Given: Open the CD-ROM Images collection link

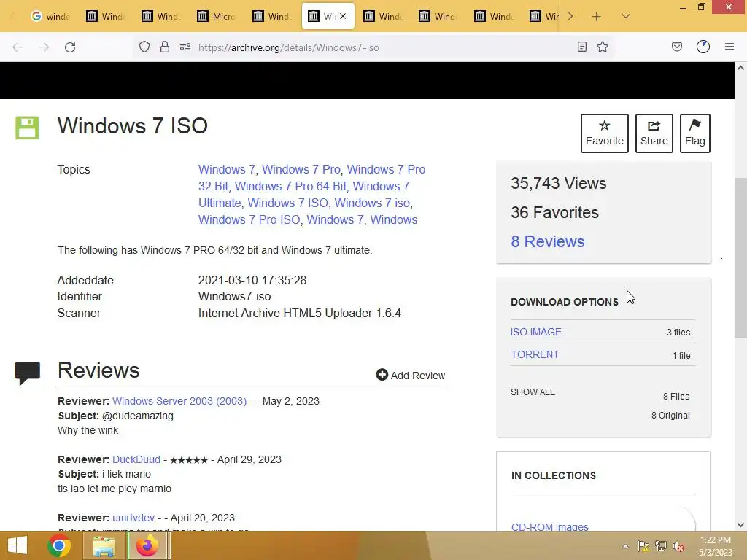Looking at the screenshot, I should 549,526.
